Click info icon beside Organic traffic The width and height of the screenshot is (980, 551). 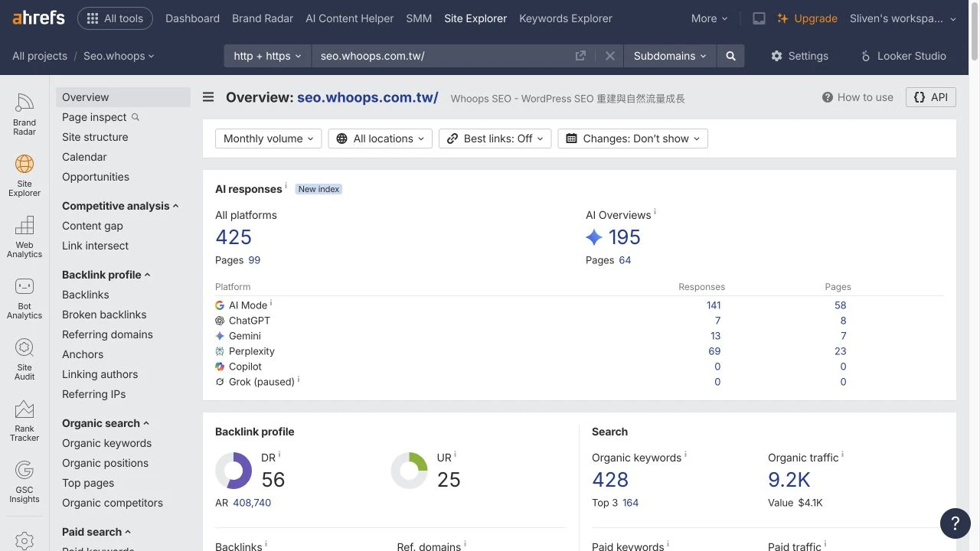pyautogui.click(x=842, y=455)
